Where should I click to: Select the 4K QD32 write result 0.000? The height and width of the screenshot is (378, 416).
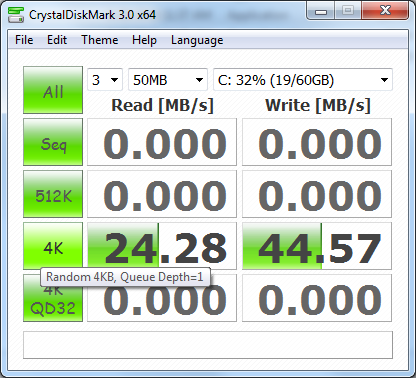pyautogui.click(x=317, y=298)
